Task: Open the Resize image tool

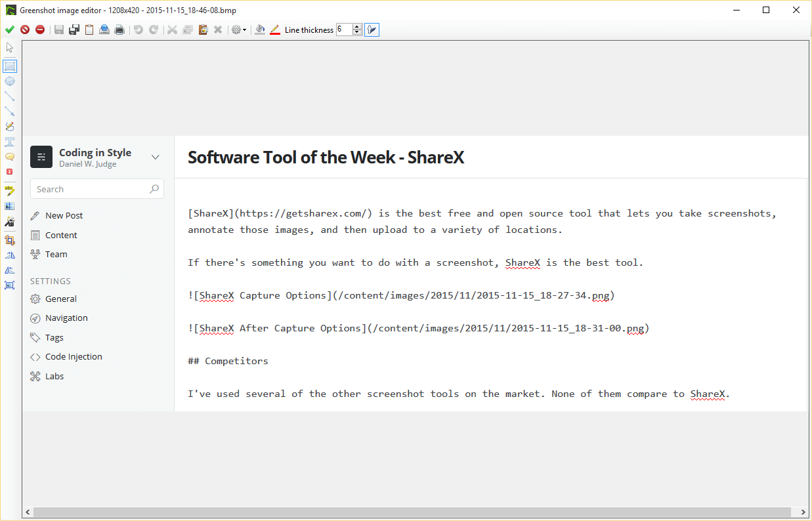Action: tap(10, 285)
